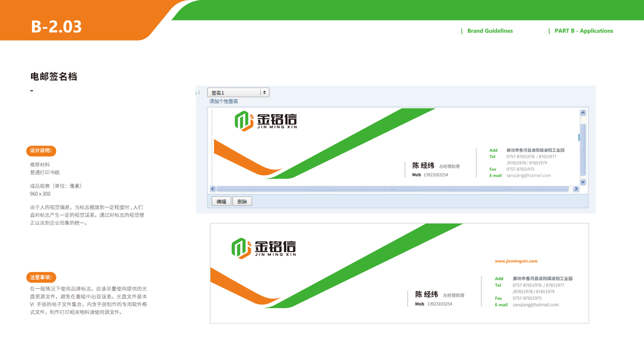The width and height of the screenshot is (644, 362).
Task: Click the horizontal scrollbar right arrow
Action: pyautogui.click(x=576, y=189)
